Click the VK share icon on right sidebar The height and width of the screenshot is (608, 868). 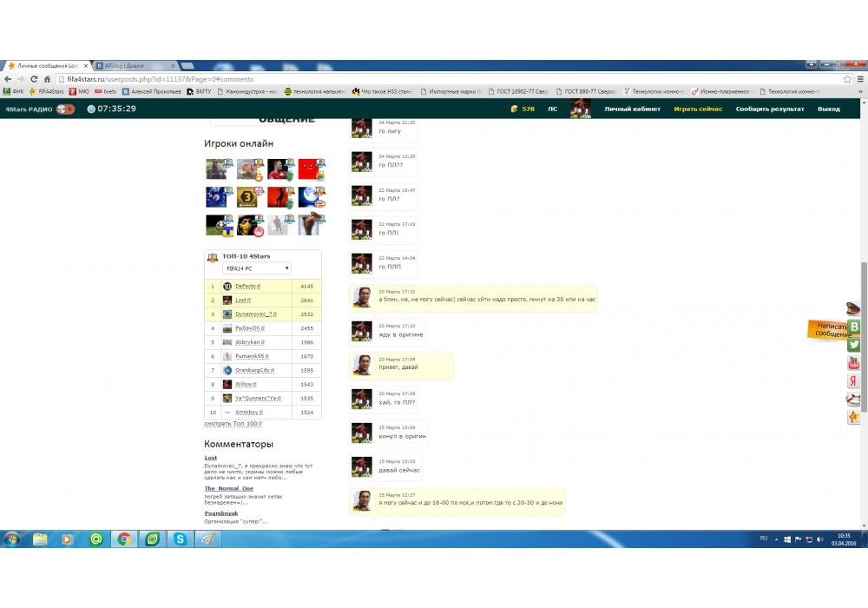click(854, 327)
